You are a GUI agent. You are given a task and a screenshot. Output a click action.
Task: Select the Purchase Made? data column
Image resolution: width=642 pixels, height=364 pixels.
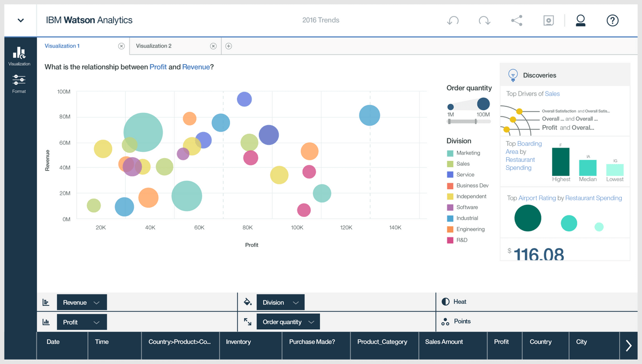pos(316,346)
